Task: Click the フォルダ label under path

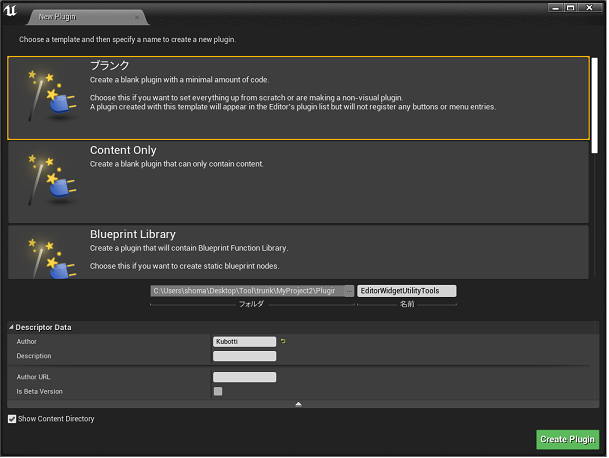Action: 252,305
